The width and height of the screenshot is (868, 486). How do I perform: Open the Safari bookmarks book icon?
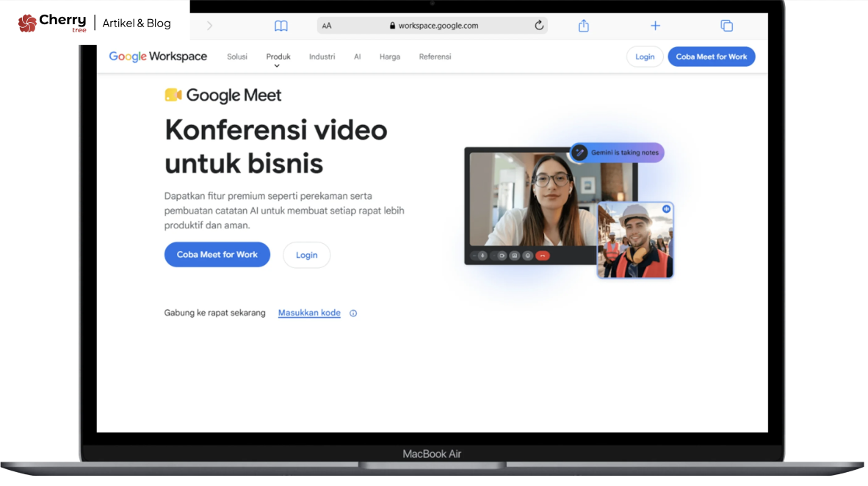281,26
